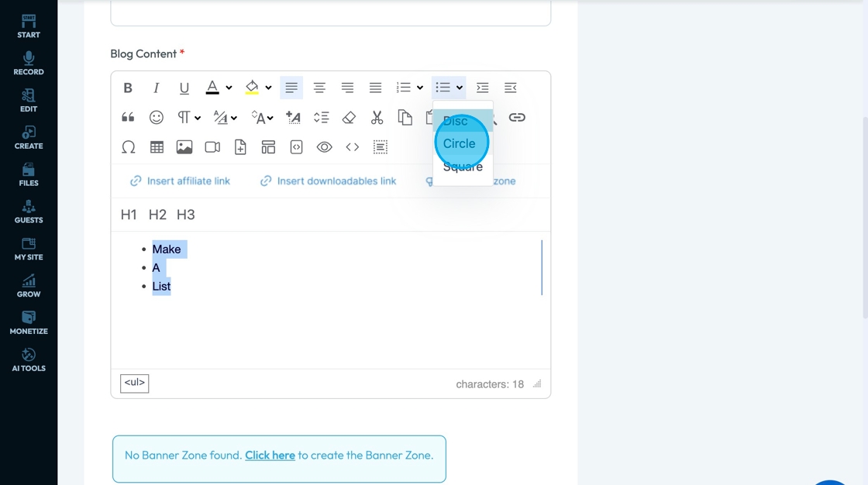Adjust the line height
This screenshot has height=485, width=868.
click(x=321, y=117)
